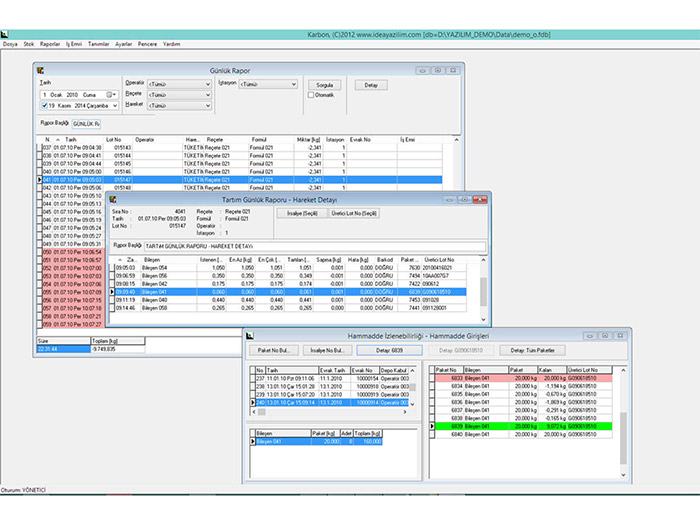
Task: Click the Detay: Tüm Paketler button
Action: [x=530, y=351]
